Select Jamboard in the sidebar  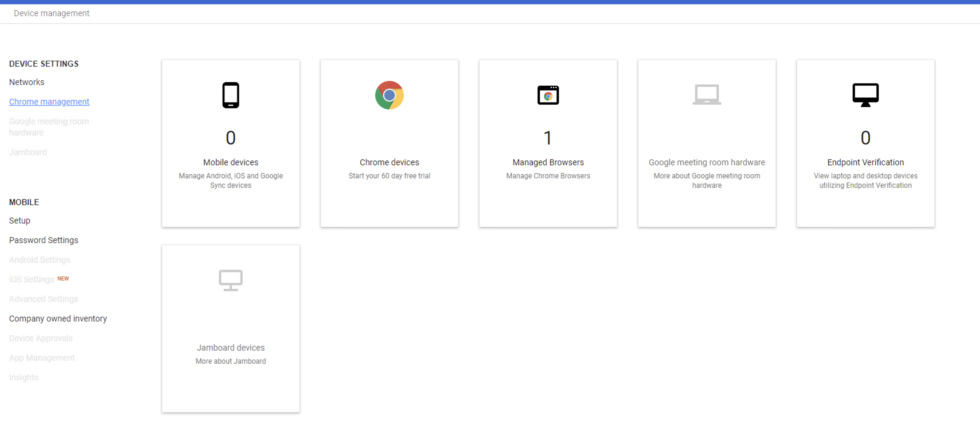click(x=28, y=152)
